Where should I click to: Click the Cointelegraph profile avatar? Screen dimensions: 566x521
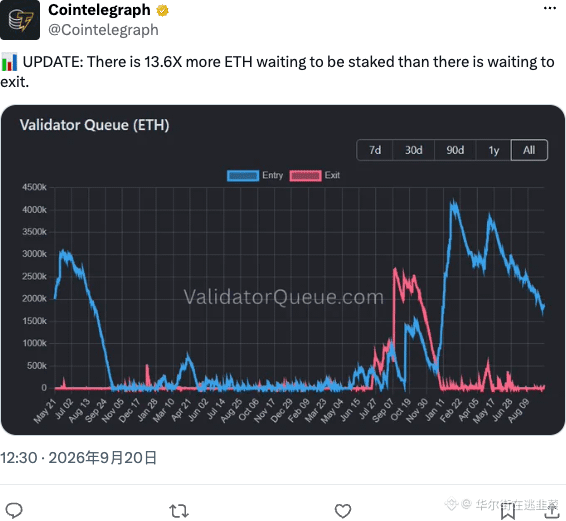(20, 20)
